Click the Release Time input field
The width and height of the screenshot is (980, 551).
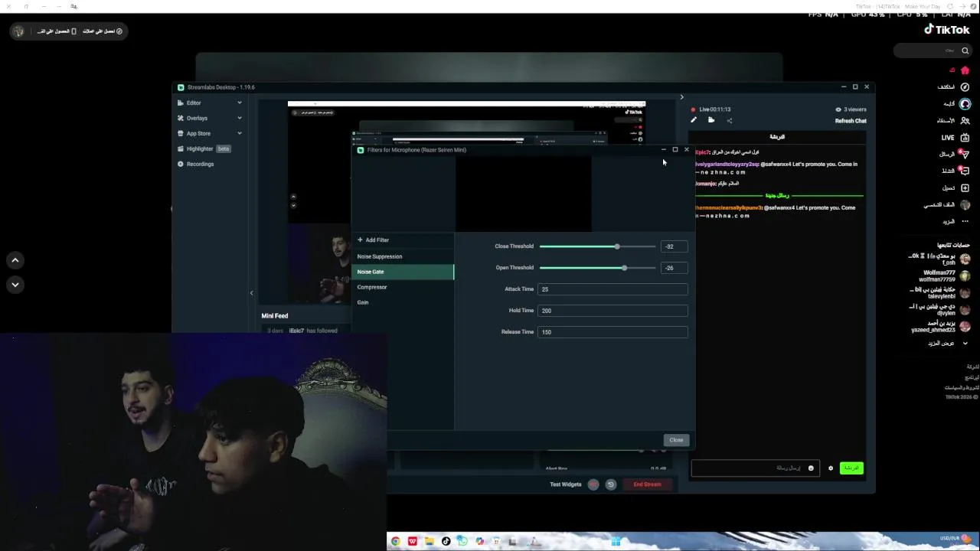click(612, 332)
